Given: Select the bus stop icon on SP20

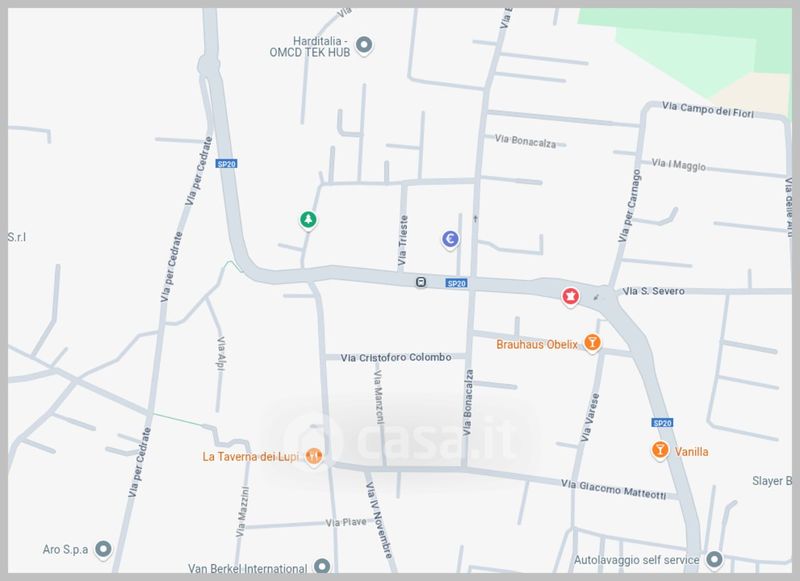Looking at the screenshot, I should tap(422, 282).
